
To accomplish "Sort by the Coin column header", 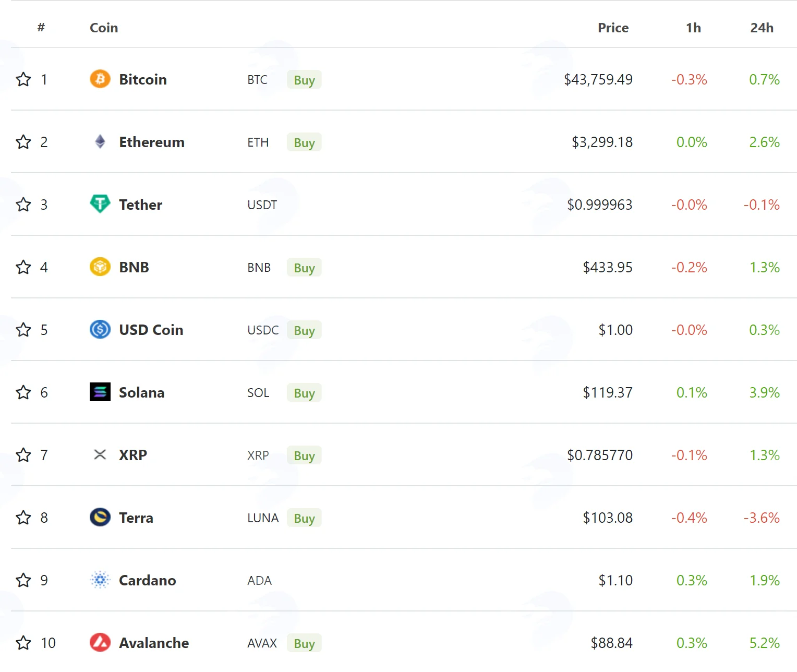I will click(x=104, y=28).
